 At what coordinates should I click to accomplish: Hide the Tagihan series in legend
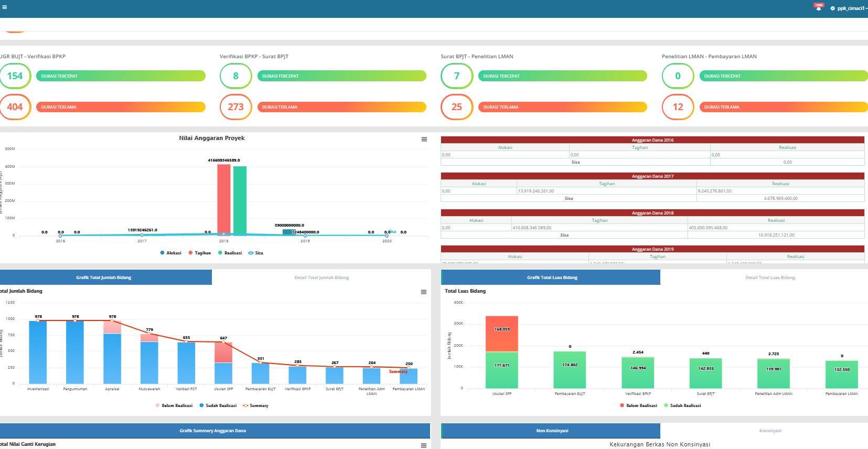pyautogui.click(x=200, y=253)
